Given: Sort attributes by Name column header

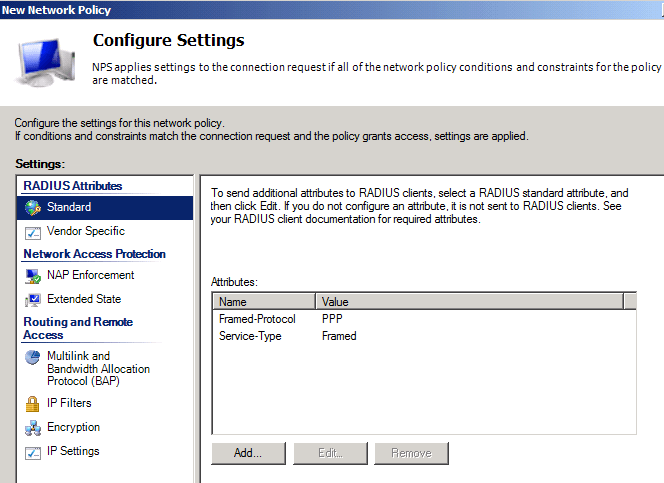Looking at the screenshot, I should pos(263,301).
